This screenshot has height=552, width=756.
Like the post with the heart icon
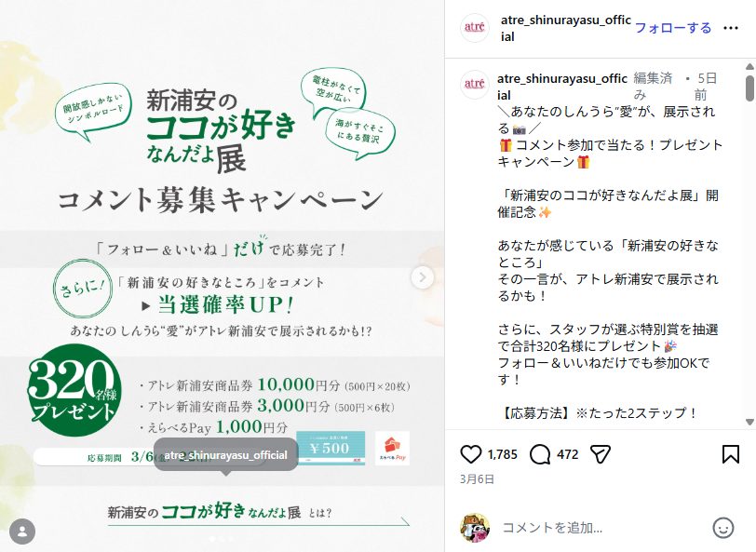click(470, 454)
